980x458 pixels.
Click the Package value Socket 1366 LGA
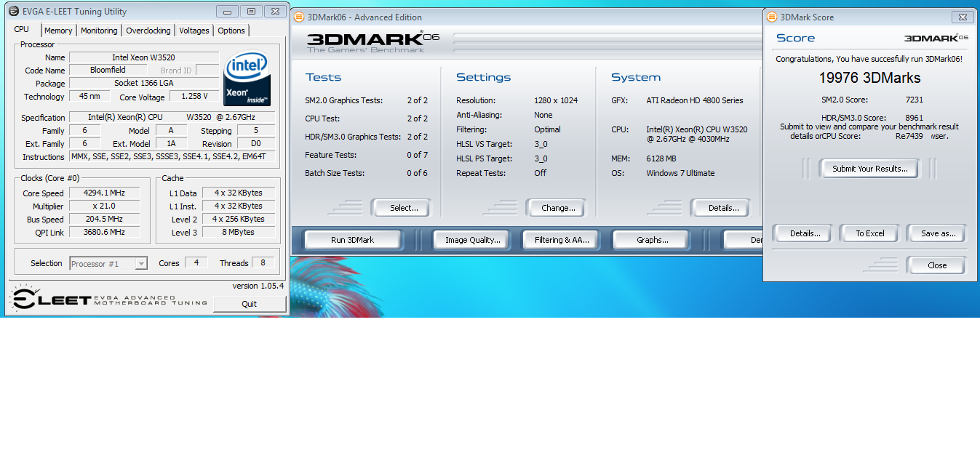pos(143,83)
